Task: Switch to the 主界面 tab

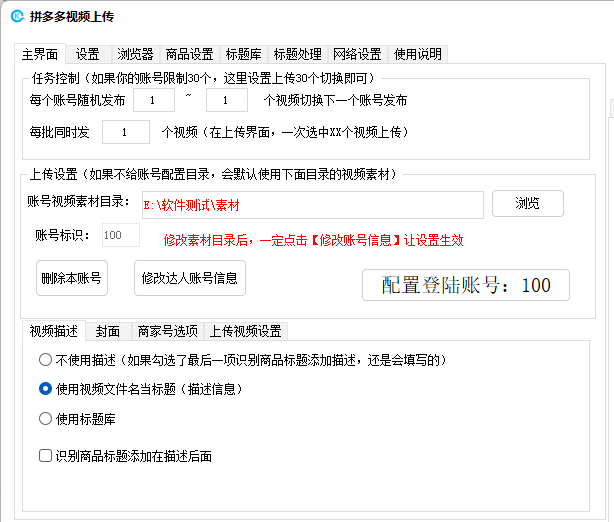Action: [x=40, y=54]
